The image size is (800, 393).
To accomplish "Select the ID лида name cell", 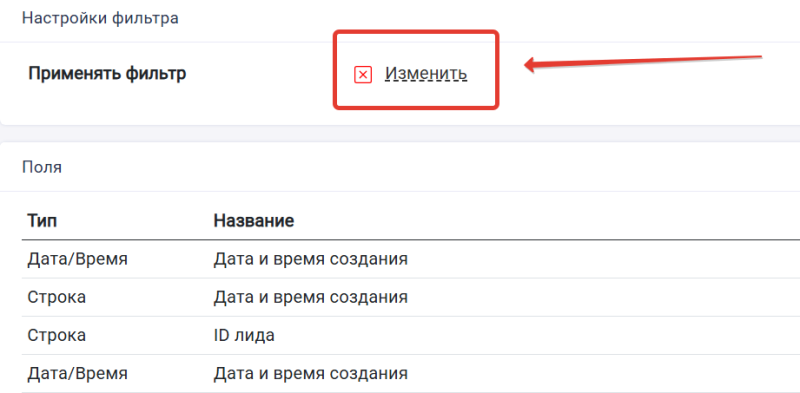I will tap(244, 335).
